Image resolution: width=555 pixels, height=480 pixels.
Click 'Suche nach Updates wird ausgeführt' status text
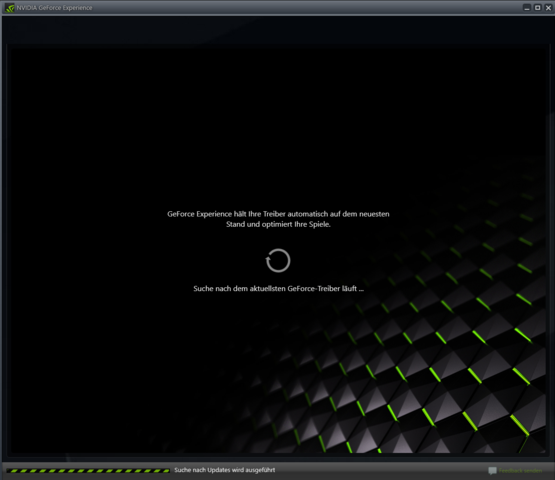point(224,470)
